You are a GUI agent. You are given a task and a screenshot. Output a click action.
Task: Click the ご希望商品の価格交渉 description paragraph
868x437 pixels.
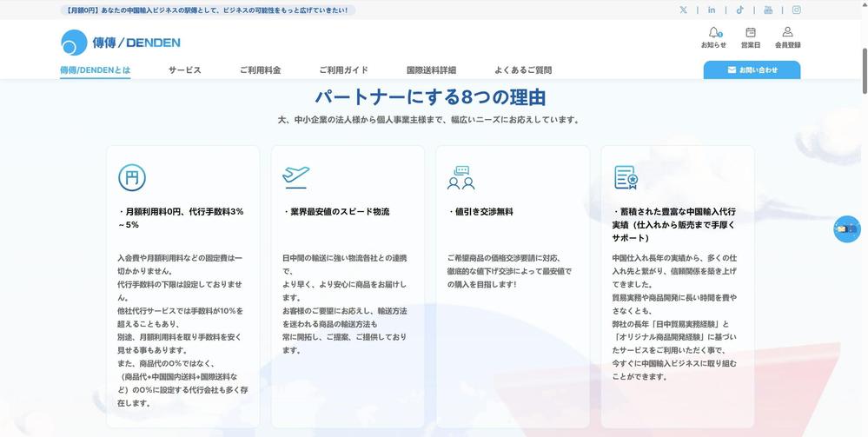click(x=509, y=271)
